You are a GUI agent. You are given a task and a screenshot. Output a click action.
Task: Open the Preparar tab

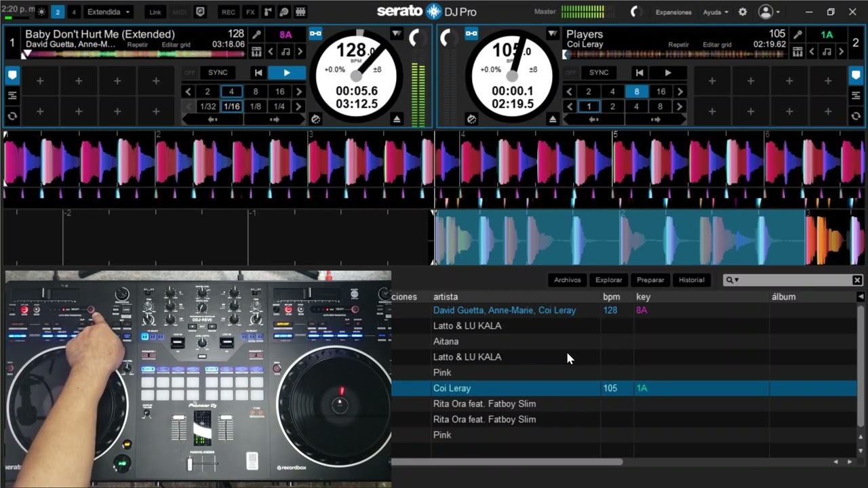pyautogui.click(x=650, y=280)
